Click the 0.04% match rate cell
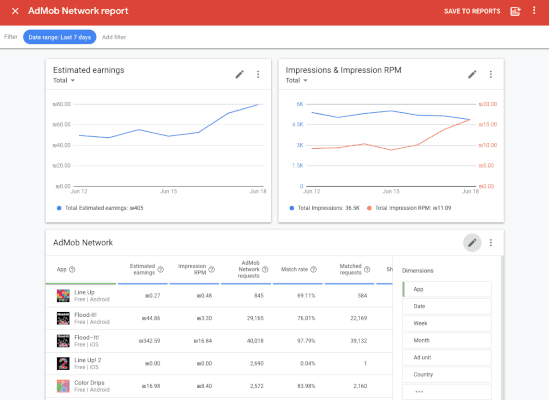Screen dimensions: 549x400 click(308, 363)
